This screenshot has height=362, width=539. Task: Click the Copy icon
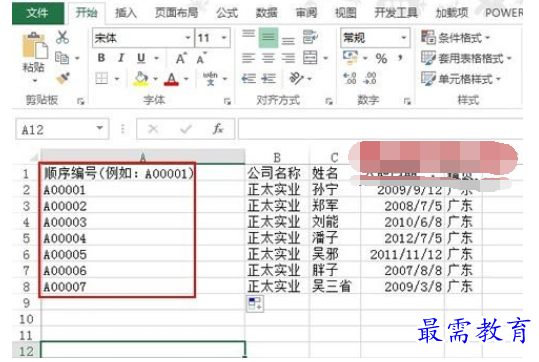pyautogui.click(x=62, y=58)
